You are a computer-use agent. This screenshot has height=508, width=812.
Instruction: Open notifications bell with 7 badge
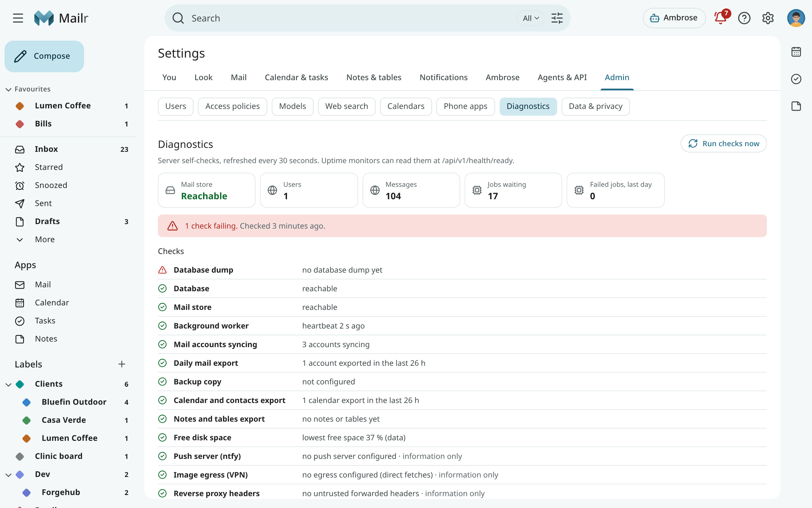coord(721,17)
